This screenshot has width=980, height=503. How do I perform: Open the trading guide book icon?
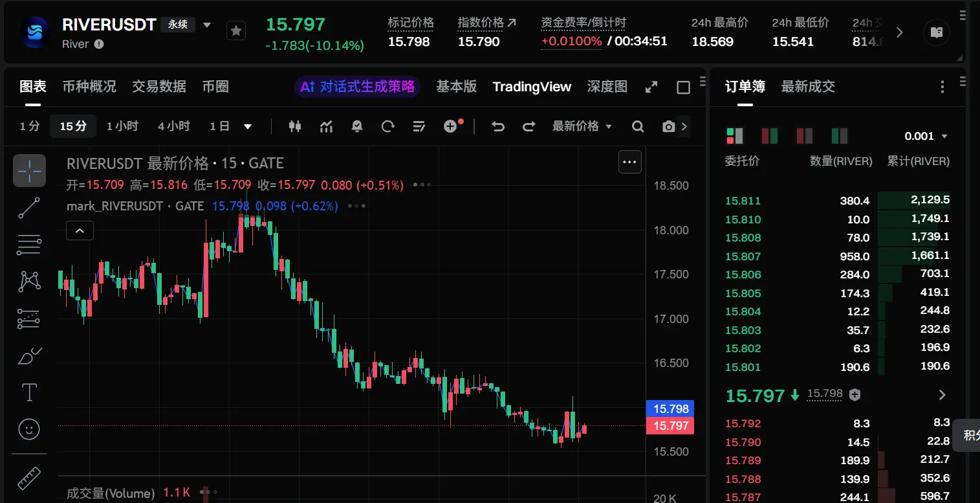(x=937, y=32)
